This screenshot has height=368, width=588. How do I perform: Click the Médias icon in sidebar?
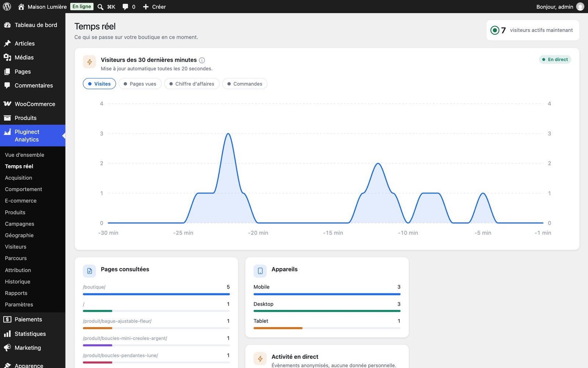tap(7, 57)
